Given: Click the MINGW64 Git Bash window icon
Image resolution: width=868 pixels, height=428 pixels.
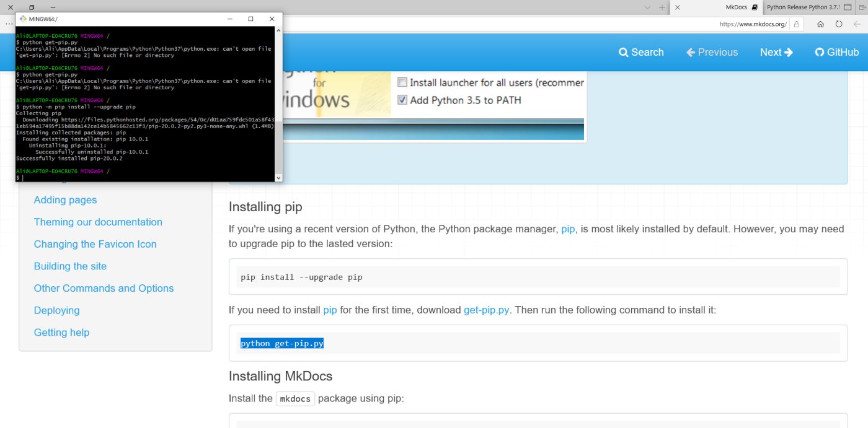Looking at the screenshot, I should pos(23,19).
